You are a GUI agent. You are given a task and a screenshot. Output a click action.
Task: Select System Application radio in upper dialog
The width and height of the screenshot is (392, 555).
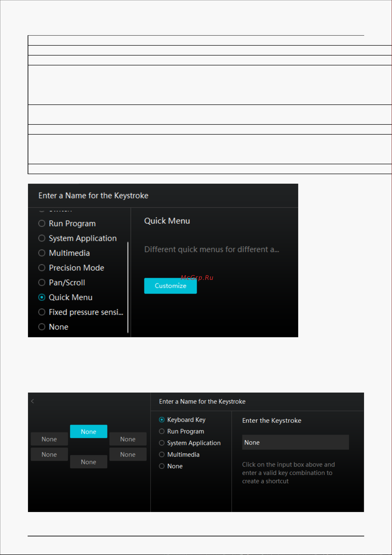pos(77,238)
